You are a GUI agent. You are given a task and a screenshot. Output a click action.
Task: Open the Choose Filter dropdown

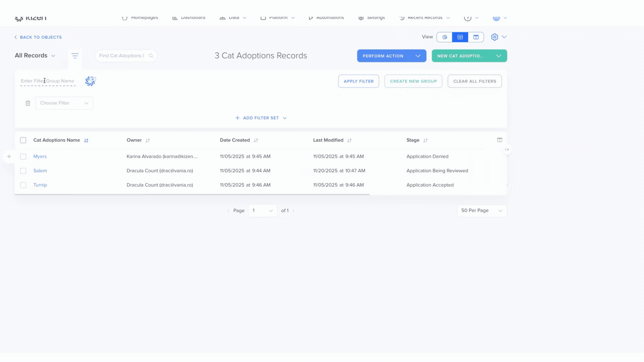[64, 103]
